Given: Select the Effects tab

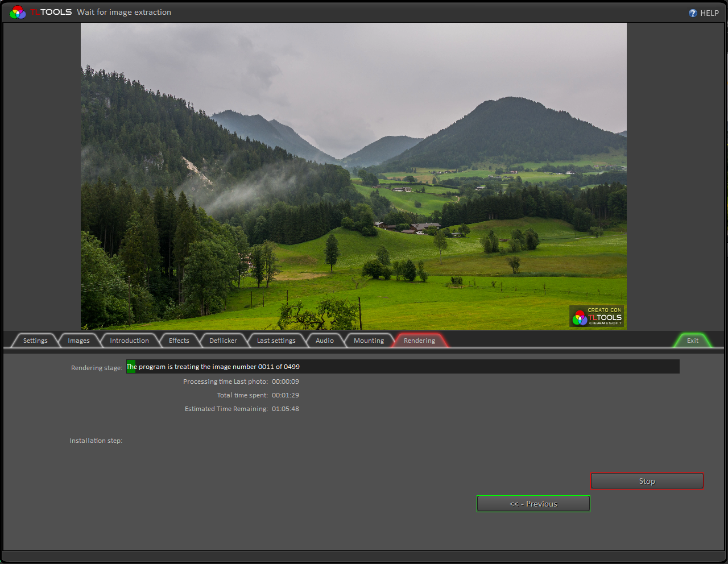Looking at the screenshot, I should (x=179, y=341).
